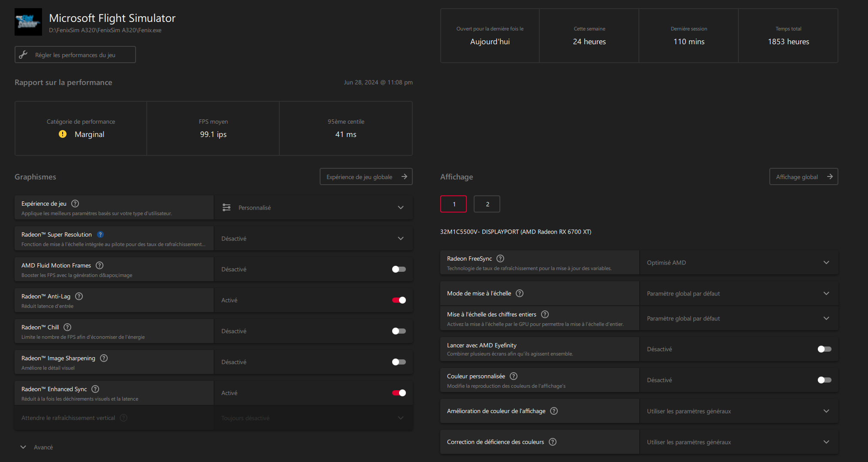Click the report date Jun 28, 2024
The image size is (868, 462).
point(378,82)
